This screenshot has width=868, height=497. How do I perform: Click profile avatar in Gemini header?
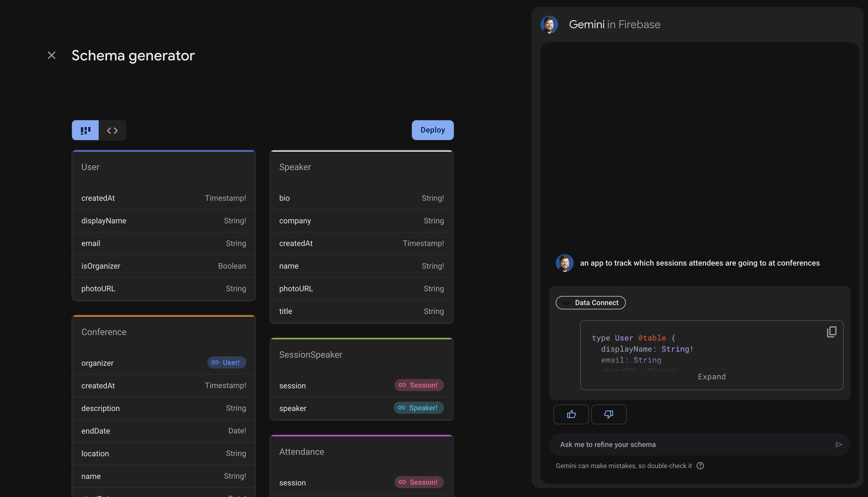[549, 25]
